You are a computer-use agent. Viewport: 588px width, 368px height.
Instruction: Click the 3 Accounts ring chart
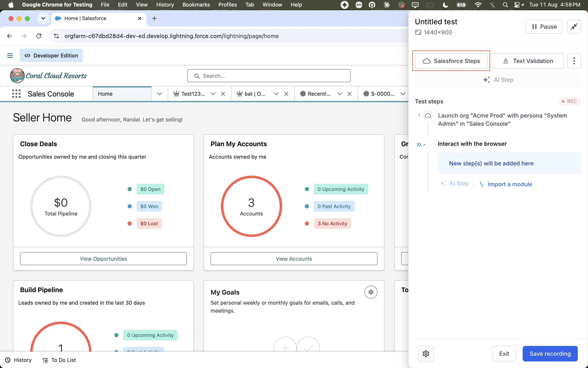click(252, 206)
